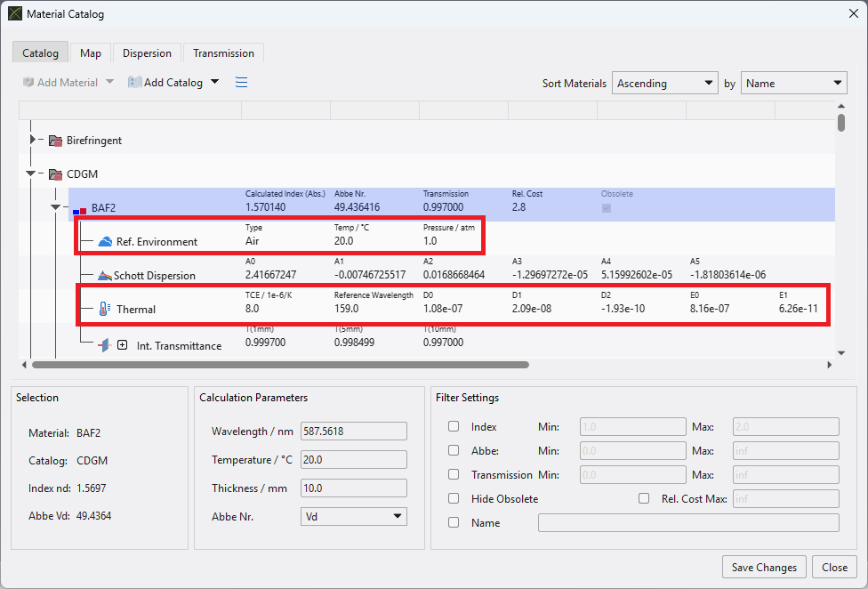The height and width of the screenshot is (589, 868).
Task: Open the Add Material dropdown arrow
Action: pyautogui.click(x=109, y=82)
